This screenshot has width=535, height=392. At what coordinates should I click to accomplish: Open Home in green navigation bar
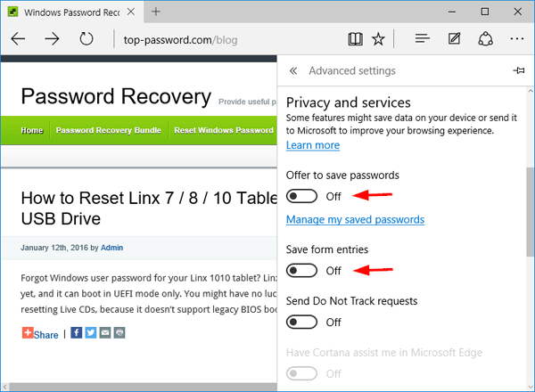32,130
